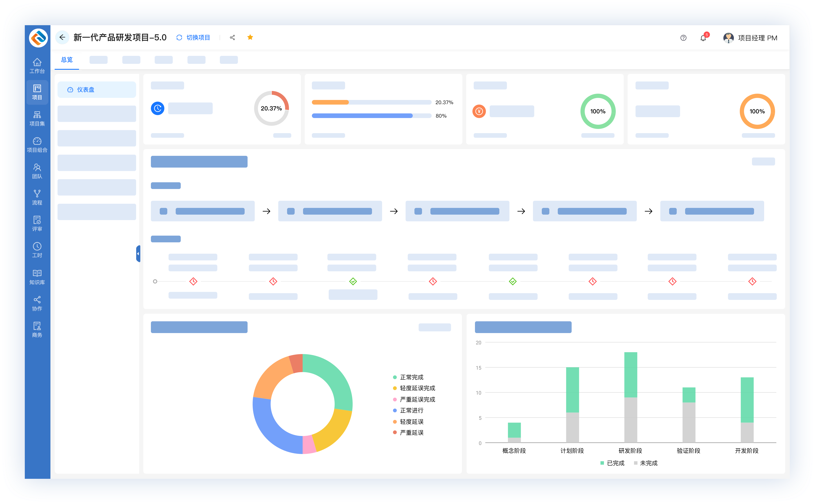This screenshot has width=815, height=504.
Task: Click the share icon near title
Action: (232, 38)
